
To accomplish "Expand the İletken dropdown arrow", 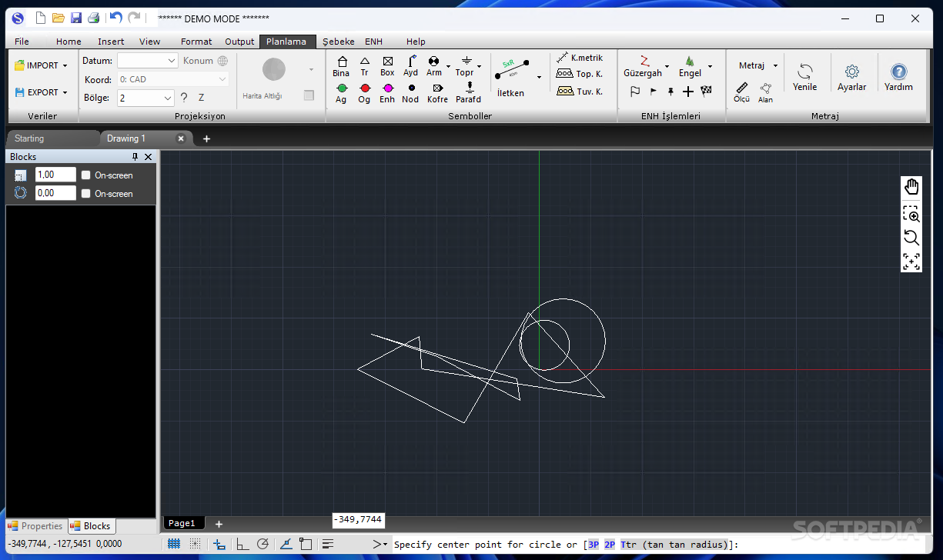I will [x=539, y=77].
